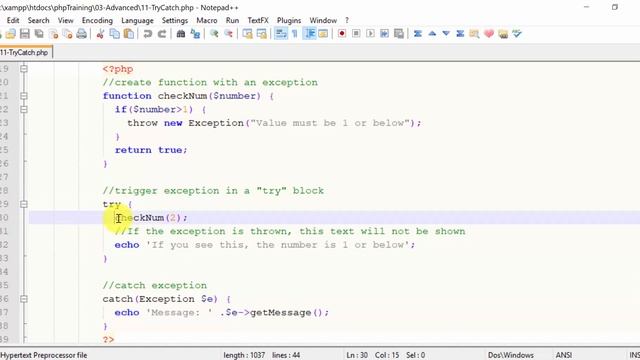
Task: Click the Save All toolbar icon
Action: 39,34
